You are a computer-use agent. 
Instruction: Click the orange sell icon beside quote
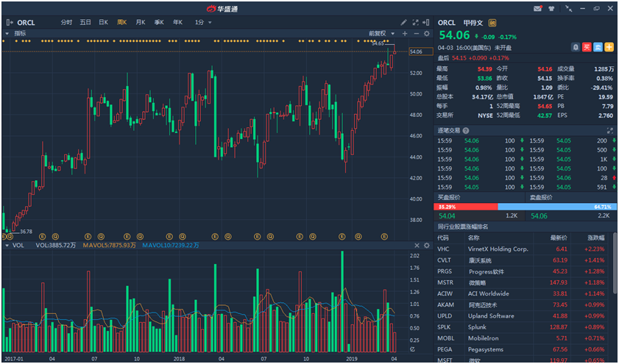pos(598,46)
